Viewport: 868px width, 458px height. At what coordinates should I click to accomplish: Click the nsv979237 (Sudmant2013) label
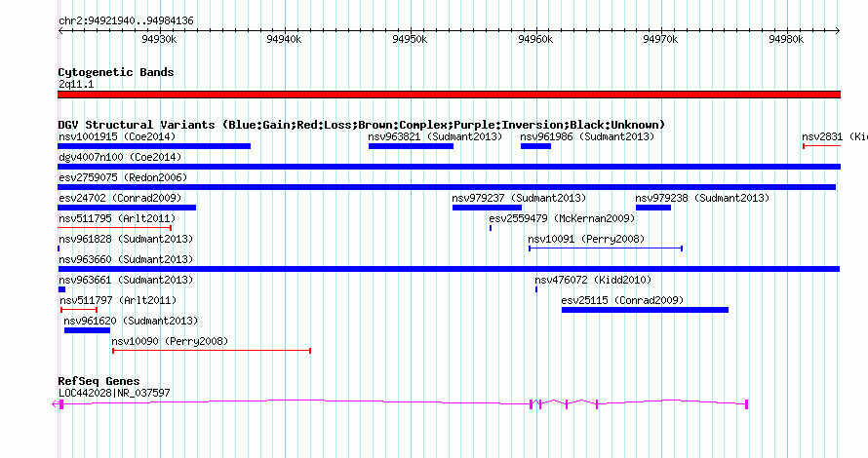click(x=519, y=198)
